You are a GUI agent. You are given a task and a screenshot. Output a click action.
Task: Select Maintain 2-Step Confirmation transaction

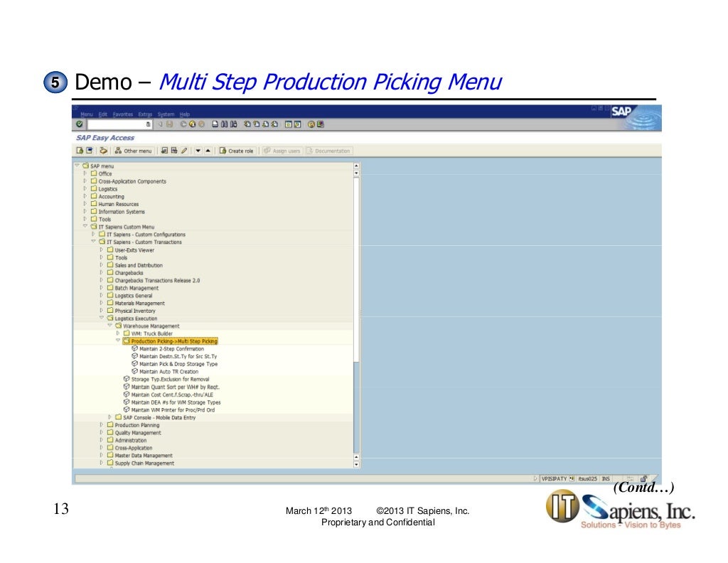tap(172, 348)
